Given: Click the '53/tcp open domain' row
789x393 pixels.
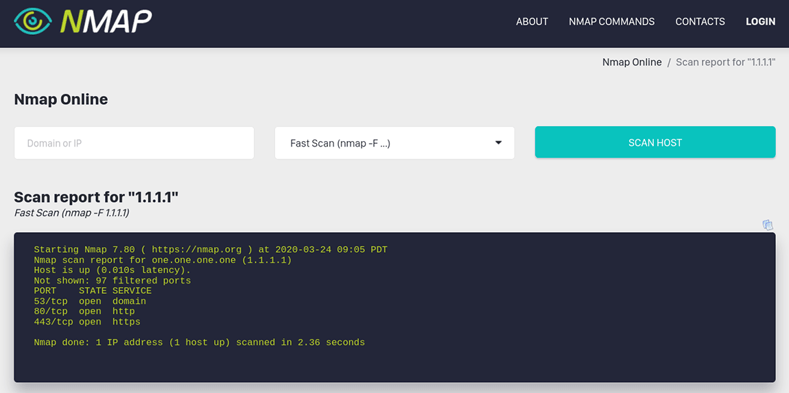Looking at the screenshot, I should pyautogui.click(x=90, y=301).
